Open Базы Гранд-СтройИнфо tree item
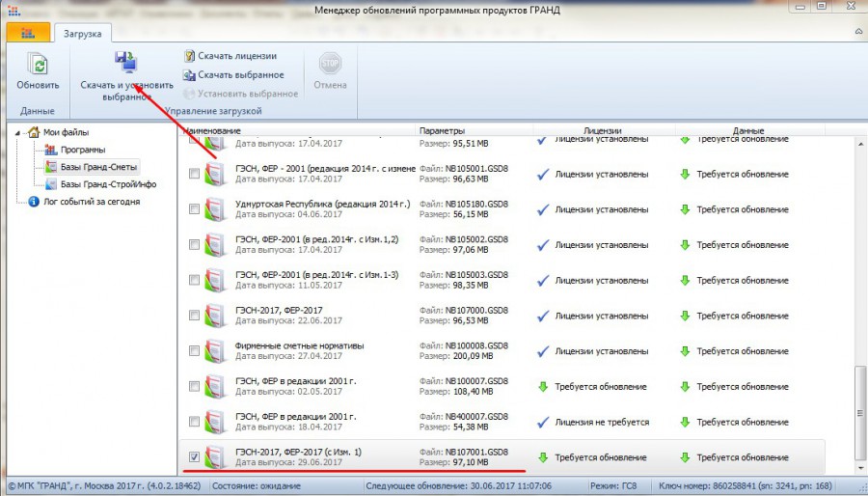Image resolution: width=868 pixels, height=496 pixels. 108,183
